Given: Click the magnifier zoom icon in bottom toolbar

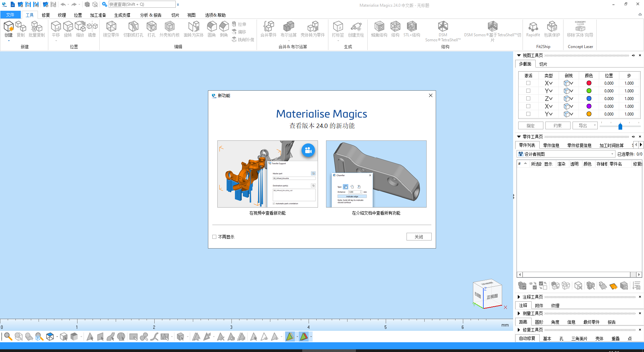Looking at the screenshot, I should pos(8,337).
